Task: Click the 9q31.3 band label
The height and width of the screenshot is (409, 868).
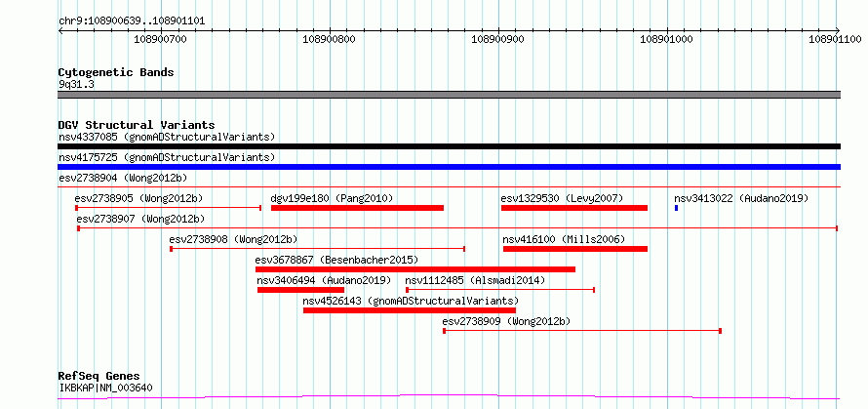Action: click(x=76, y=85)
